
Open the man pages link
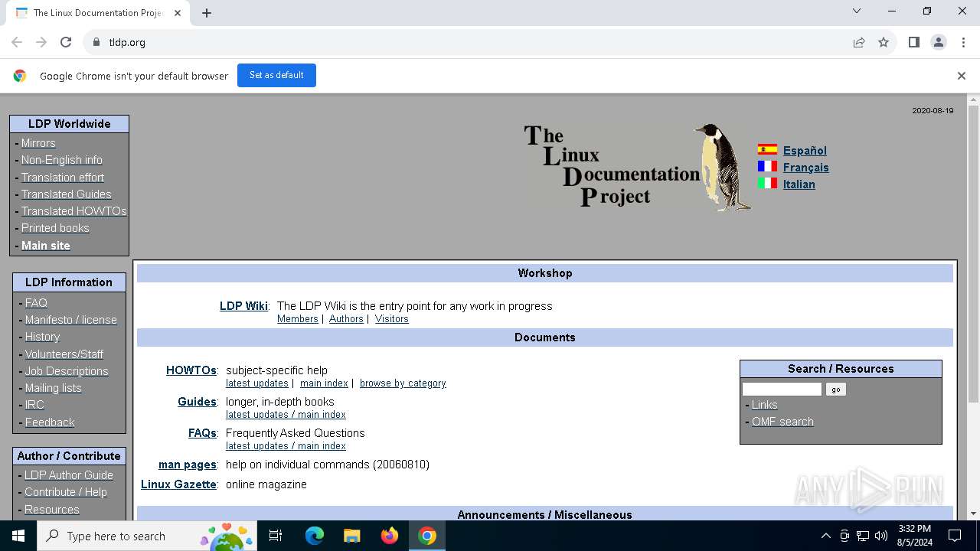188,465
